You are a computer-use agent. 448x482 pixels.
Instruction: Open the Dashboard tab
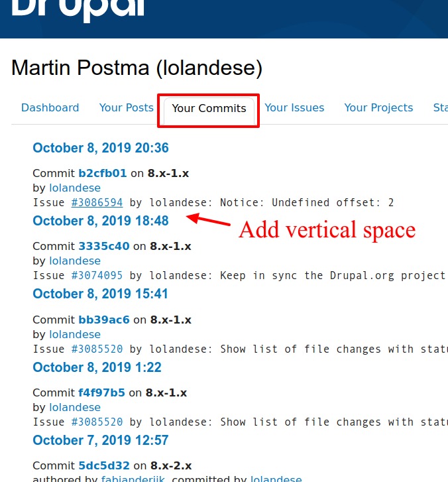click(x=50, y=108)
